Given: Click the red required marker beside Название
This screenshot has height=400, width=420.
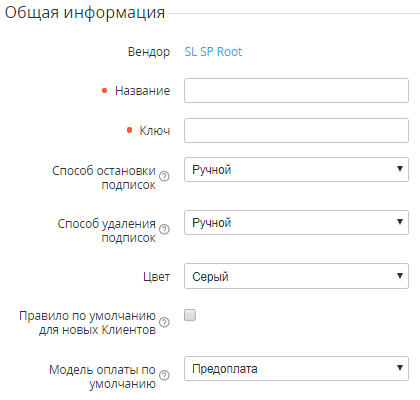Looking at the screenshot, I should [x=104, y=91].
